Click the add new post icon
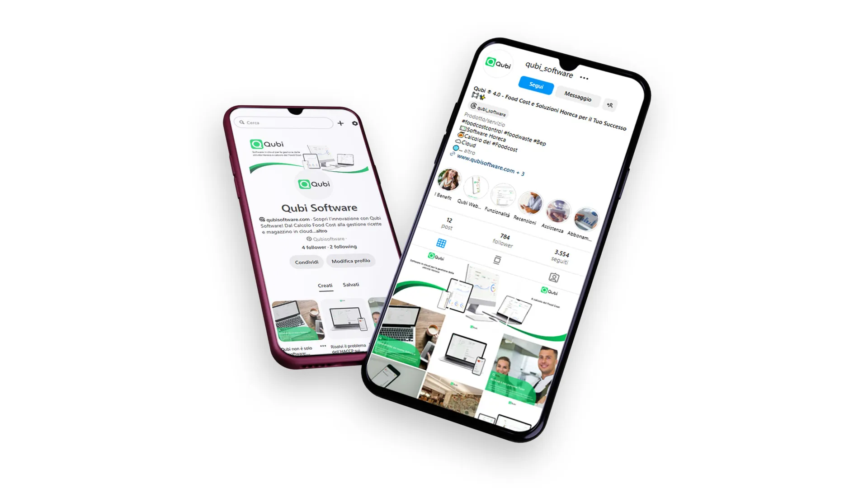 (341, 123)
